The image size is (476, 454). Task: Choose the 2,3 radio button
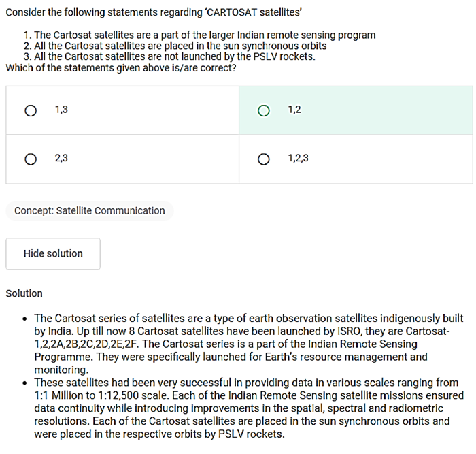[x=31, y=159]
